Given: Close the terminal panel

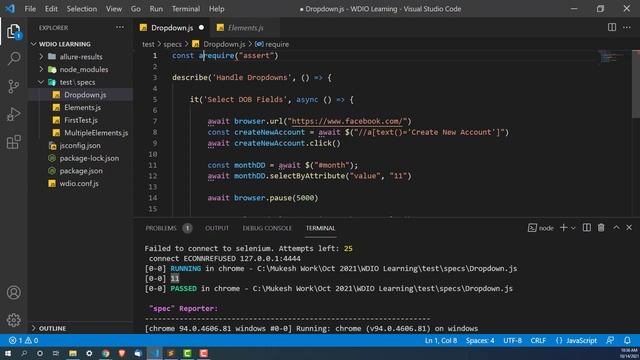Looking at the screenshot, I should 629,228.
